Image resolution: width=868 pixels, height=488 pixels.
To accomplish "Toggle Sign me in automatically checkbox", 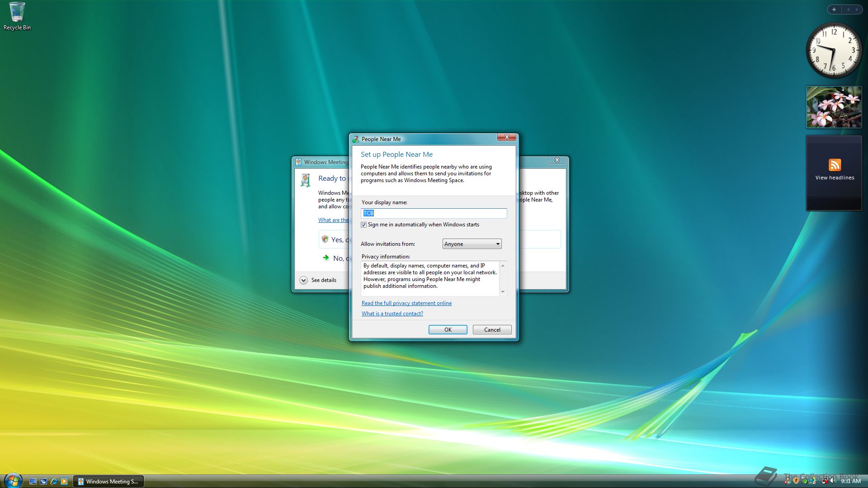I will (x=363, y=225).
